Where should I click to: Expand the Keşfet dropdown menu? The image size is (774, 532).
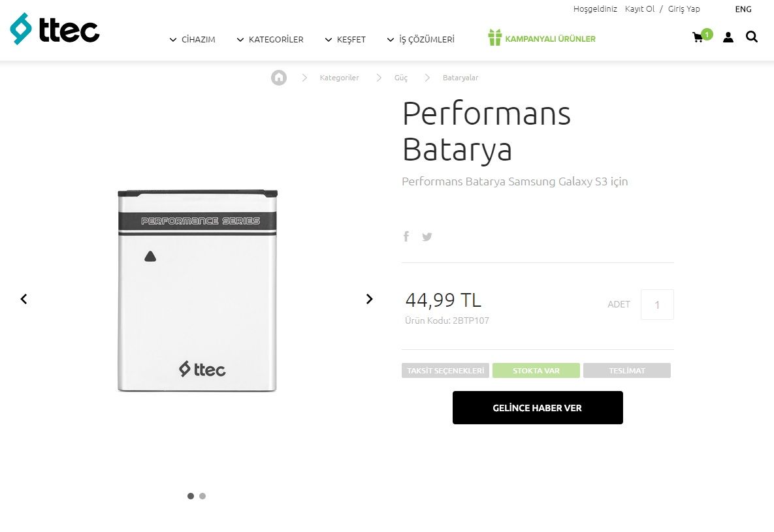click(346, 40)
